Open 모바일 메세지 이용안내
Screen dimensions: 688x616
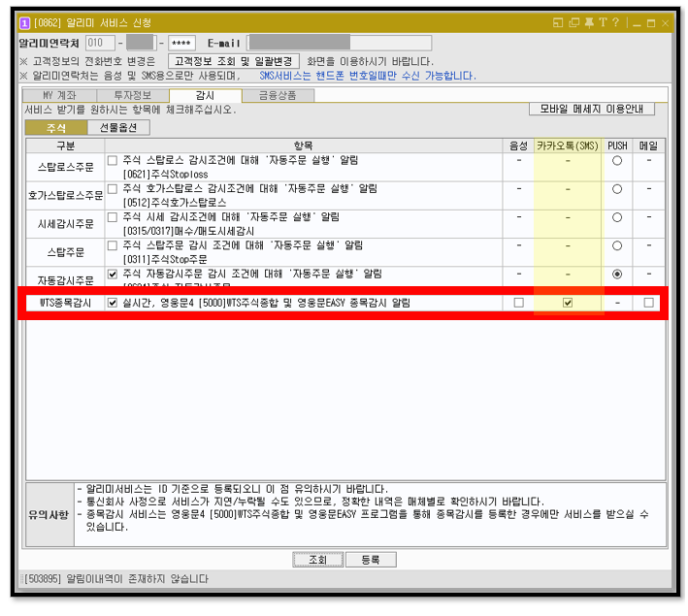(592, 109)
